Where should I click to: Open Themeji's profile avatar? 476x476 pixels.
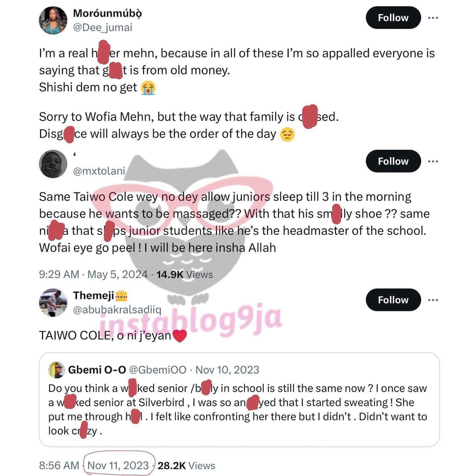click(x=53, y=302)
